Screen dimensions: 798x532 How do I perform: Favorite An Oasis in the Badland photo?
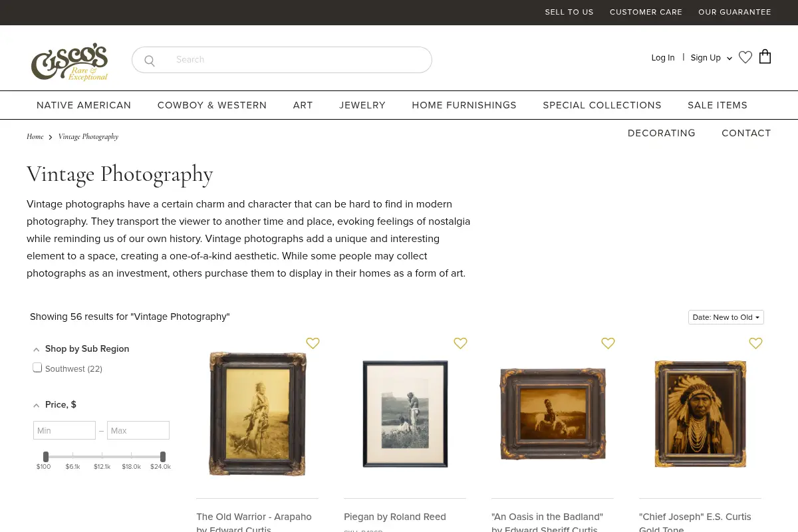[x=608, y=343]
